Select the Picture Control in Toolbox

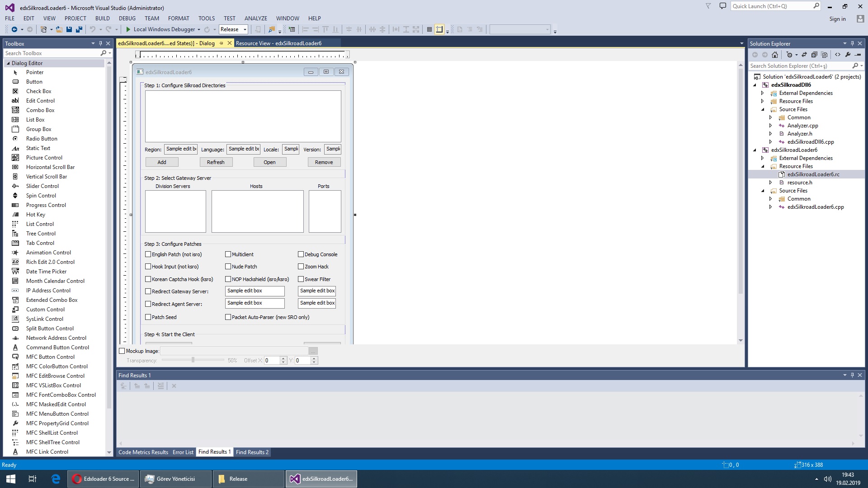click(44, 158)
